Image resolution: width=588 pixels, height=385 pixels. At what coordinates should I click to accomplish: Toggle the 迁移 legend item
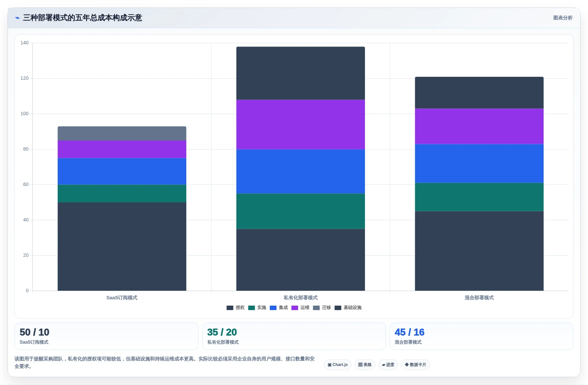pyautogui.click(x=322, y=307)
